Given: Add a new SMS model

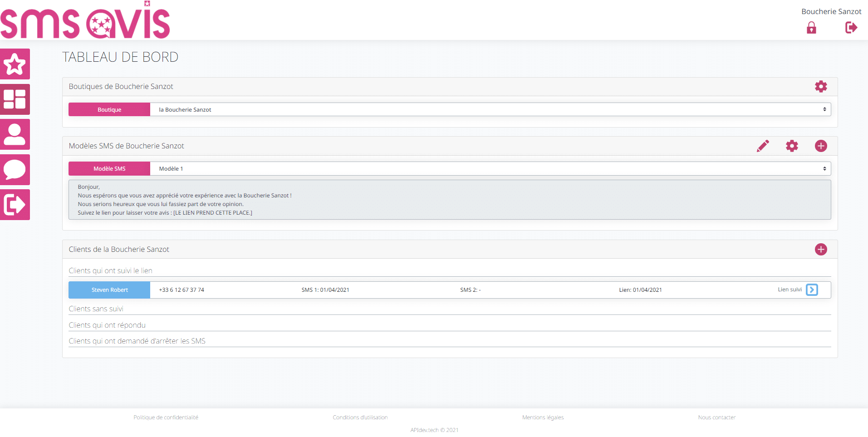Looking at the screenshot, I should pos(820,146).
